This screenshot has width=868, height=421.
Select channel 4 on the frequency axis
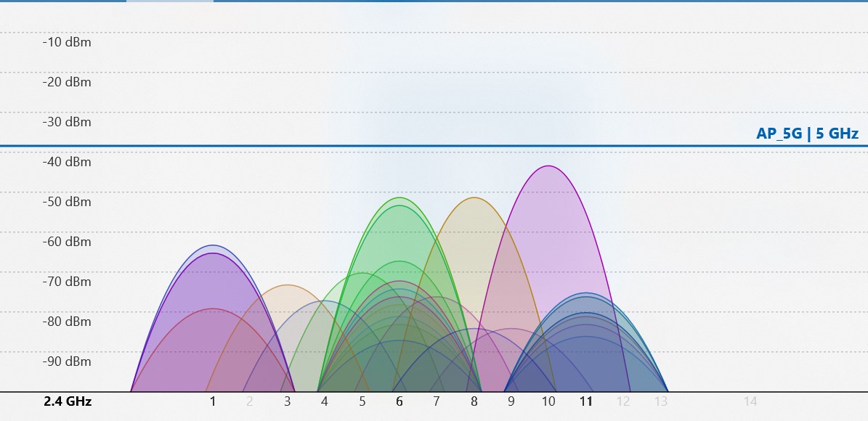coord(325,401)
